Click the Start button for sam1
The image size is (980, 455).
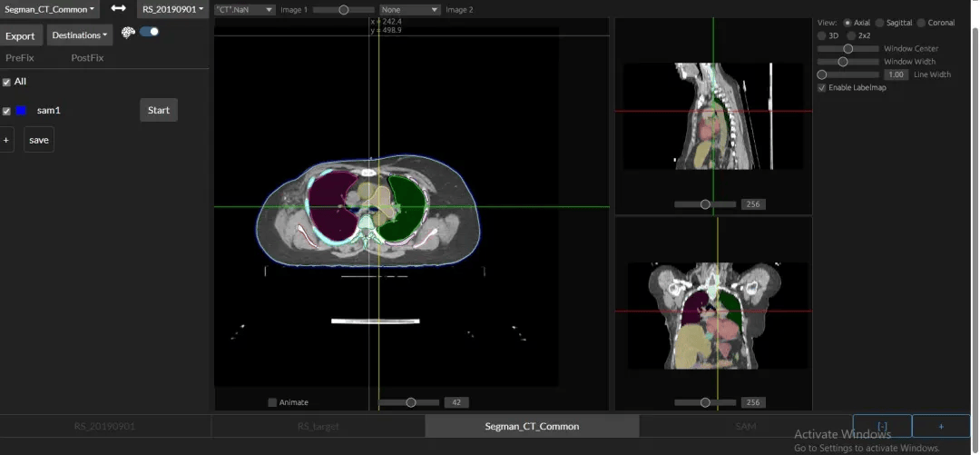(x=159, y=110)
